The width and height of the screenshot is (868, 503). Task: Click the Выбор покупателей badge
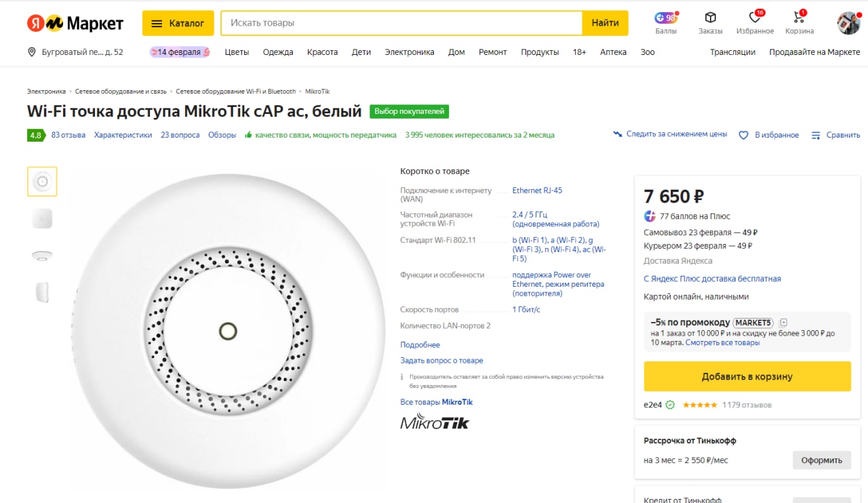[409, 111]
